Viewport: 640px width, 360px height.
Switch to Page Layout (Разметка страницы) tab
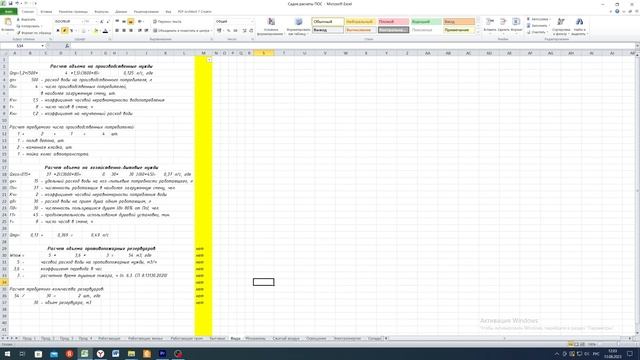pyautogui.click(x=73, y=11)
